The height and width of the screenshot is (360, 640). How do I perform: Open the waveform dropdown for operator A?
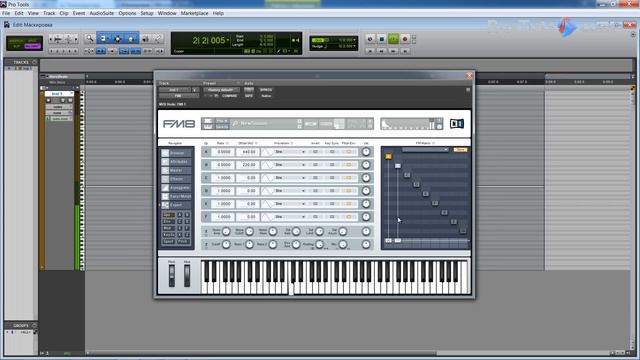tap(290, 152)
